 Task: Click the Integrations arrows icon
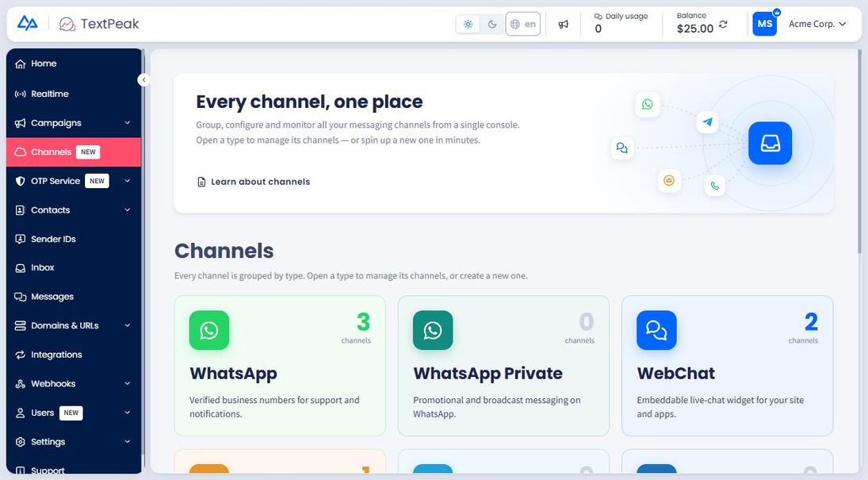21,355
